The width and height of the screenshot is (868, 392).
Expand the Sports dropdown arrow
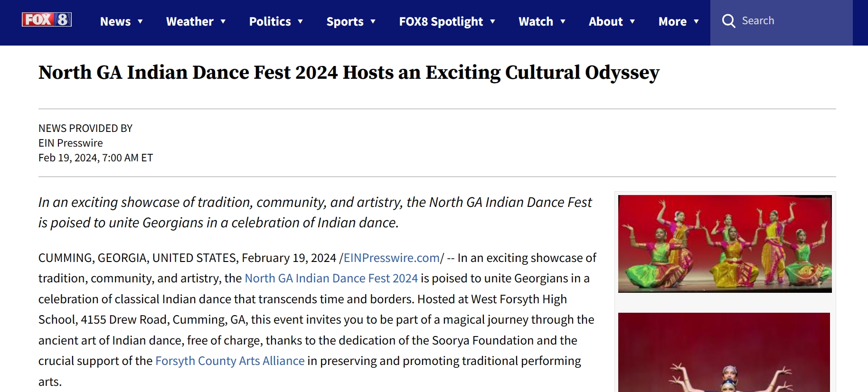[373, 21]
